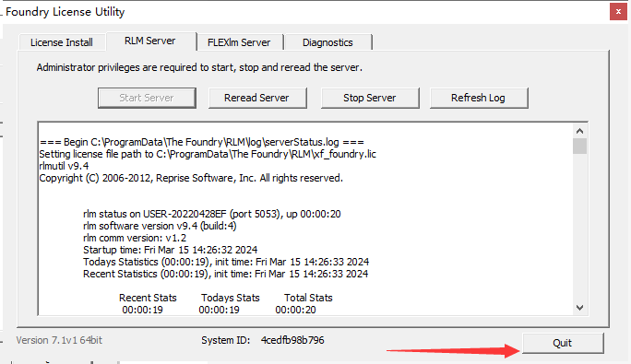Open the FLEXlm Server tab
This screenshot has height=364, width=631.
(x=239, y=42)
